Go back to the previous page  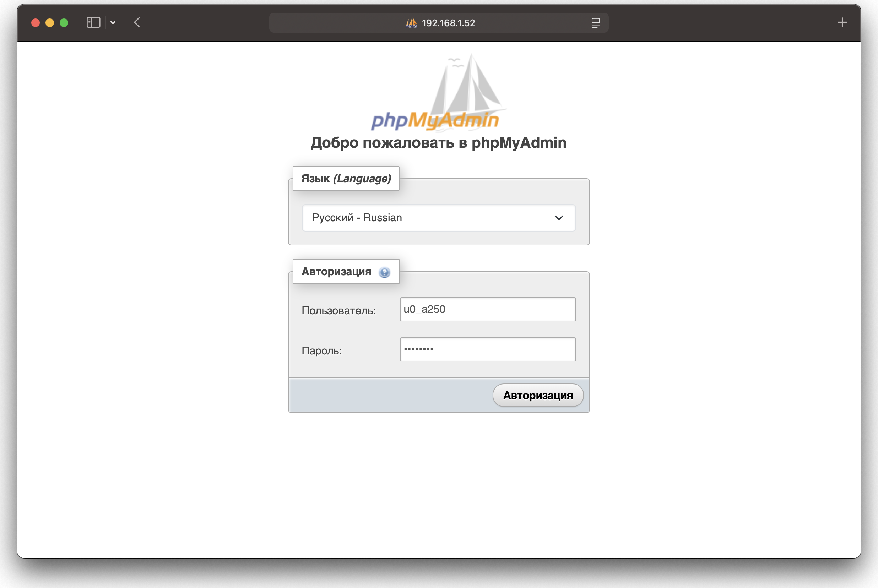coord(136,22)
